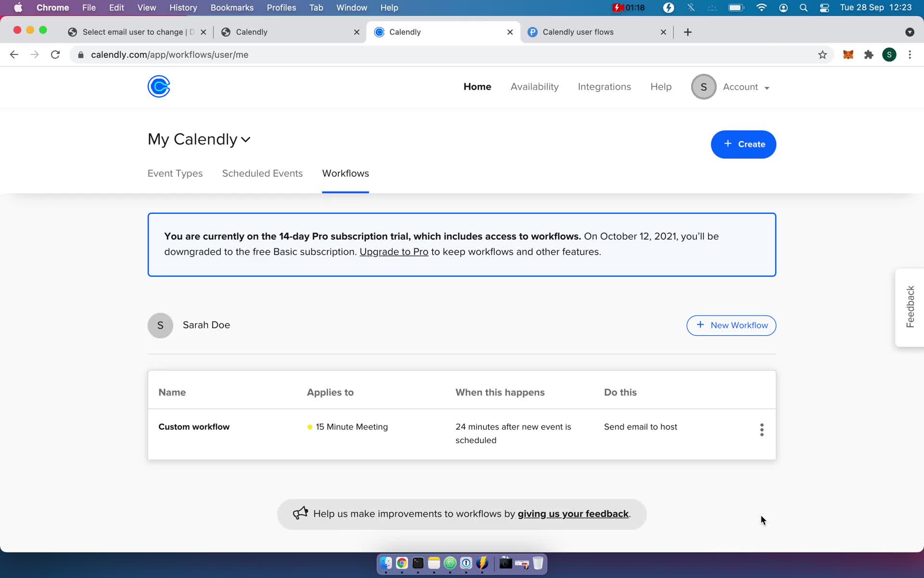924x578 pixels.
Task: Switch to the Scheduled Events tab
Action: coord(262,173)
